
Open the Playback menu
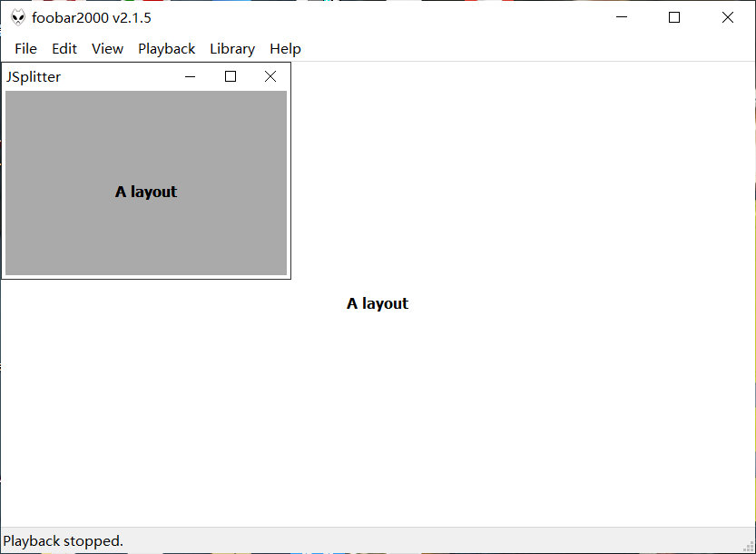166,49
